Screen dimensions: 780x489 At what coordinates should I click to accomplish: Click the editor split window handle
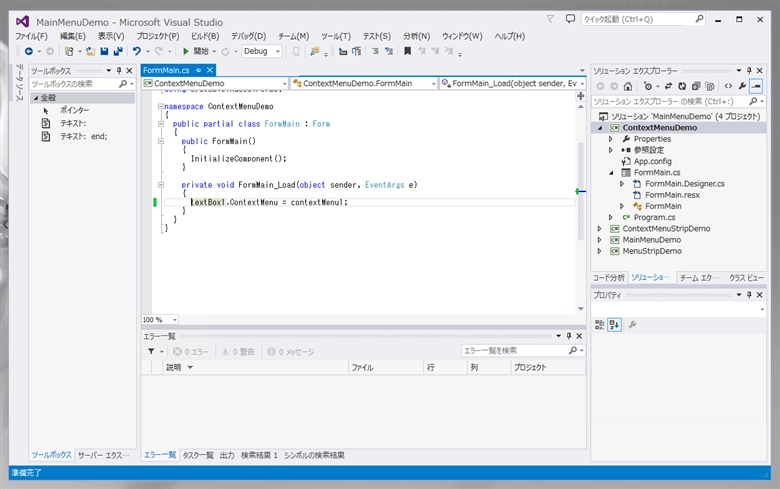pos(581,96)
